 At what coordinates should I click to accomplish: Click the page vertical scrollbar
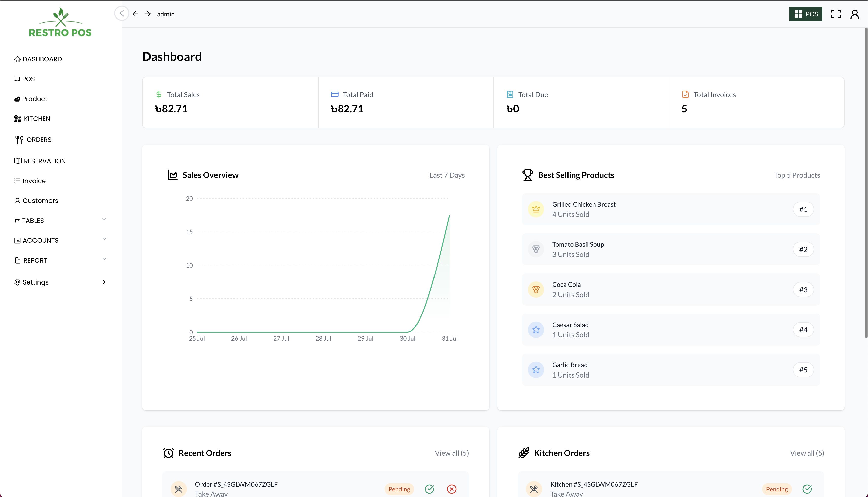pyautogui.click(x=866, y=183)
